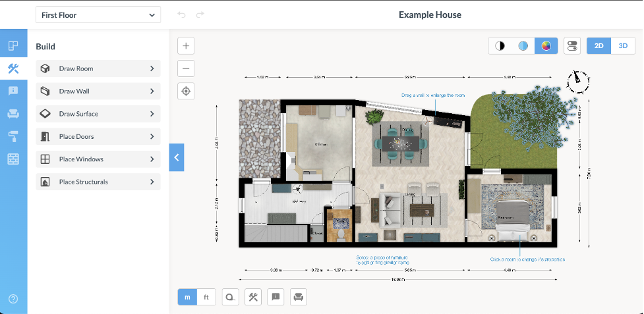Expand Place Doors options
Screen dimensions: 644x314
98,136
